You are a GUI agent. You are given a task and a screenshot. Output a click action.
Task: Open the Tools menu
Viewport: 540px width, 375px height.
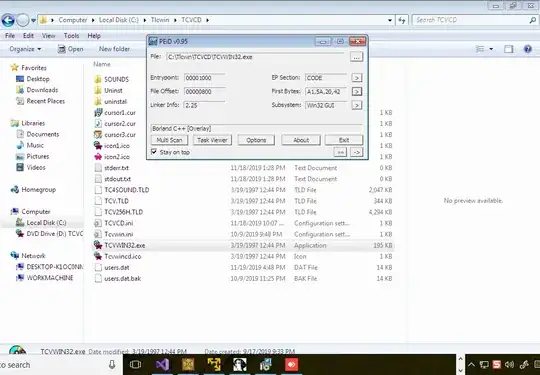71,36
